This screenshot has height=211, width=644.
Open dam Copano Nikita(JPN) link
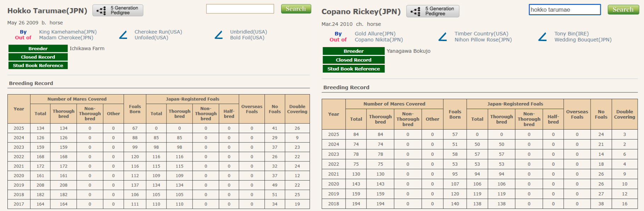tap(379, 40)
